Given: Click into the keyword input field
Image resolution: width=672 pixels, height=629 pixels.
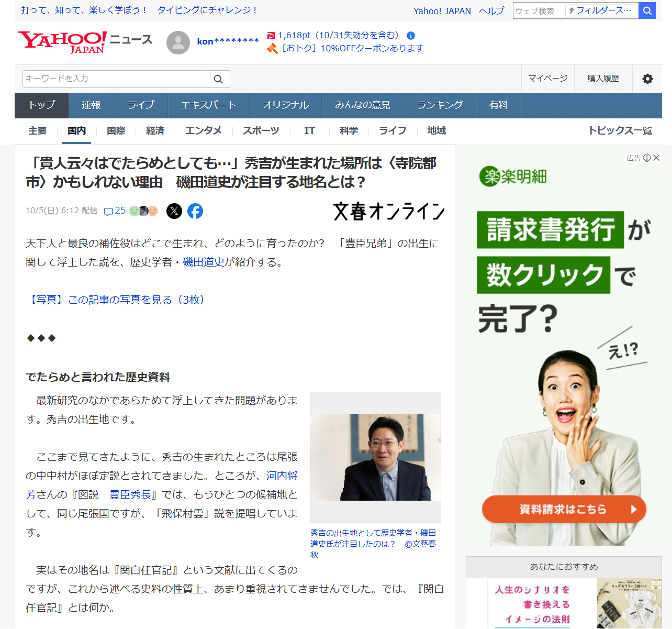Looking at the screenshot, I should click(x=115, y=79).
